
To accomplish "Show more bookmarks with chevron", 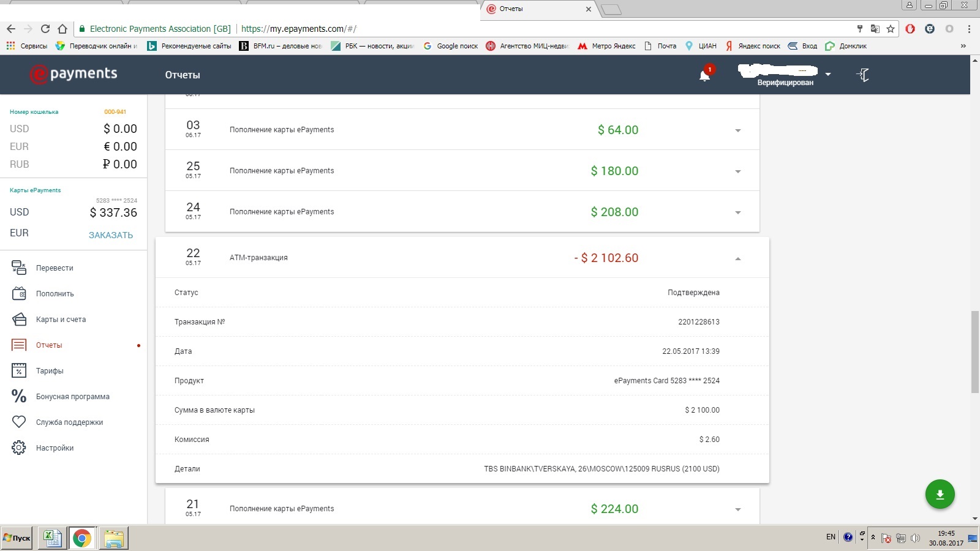I will [x=963, y=46].
